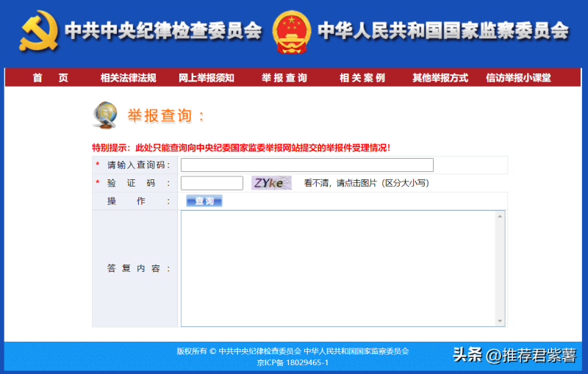
Task: Click the reply box scroll-up arrow
Action: click(501, 216)
